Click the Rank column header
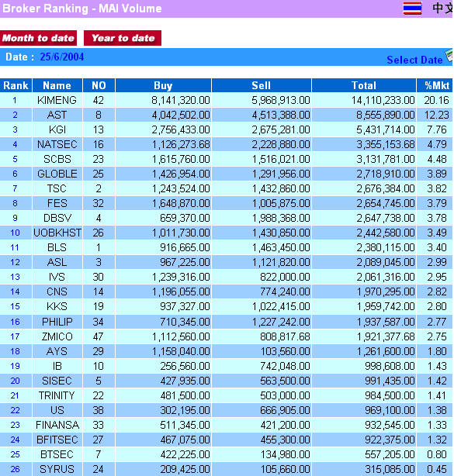This screenshot has height=476, width=454. 16,85
